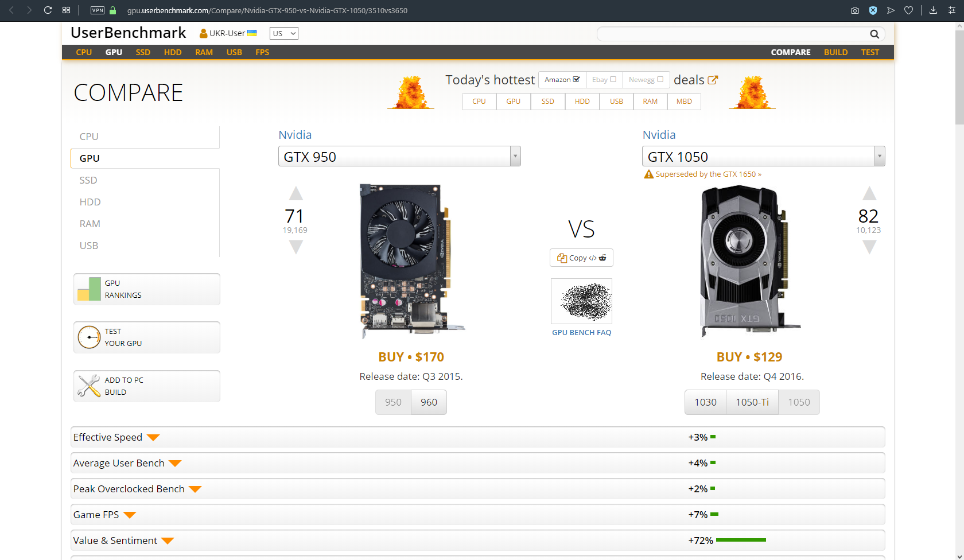
Task: Click the Add to PC Build tools icon
Action: (x=89, y=386)
